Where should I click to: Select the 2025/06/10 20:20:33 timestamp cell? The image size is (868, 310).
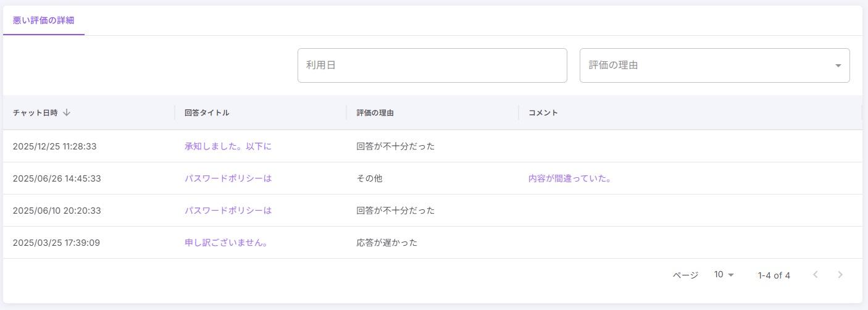(57, 211)
